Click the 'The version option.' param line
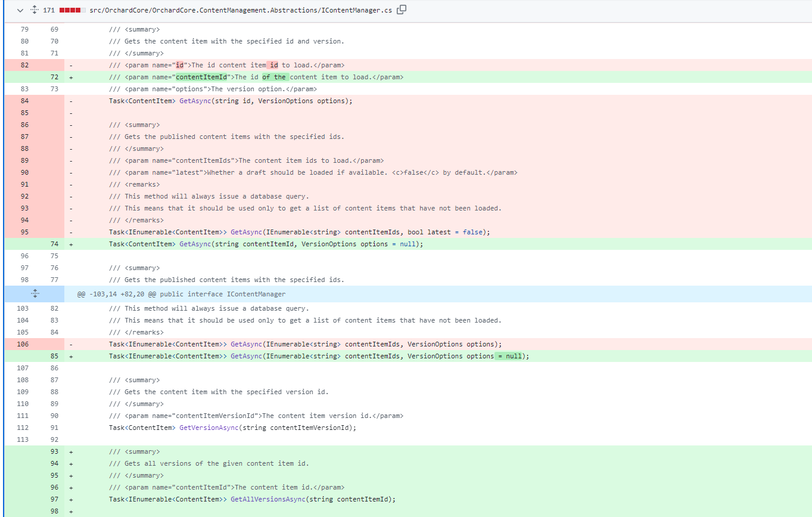This screenshot has height=517, width=812. pos(213,89)
